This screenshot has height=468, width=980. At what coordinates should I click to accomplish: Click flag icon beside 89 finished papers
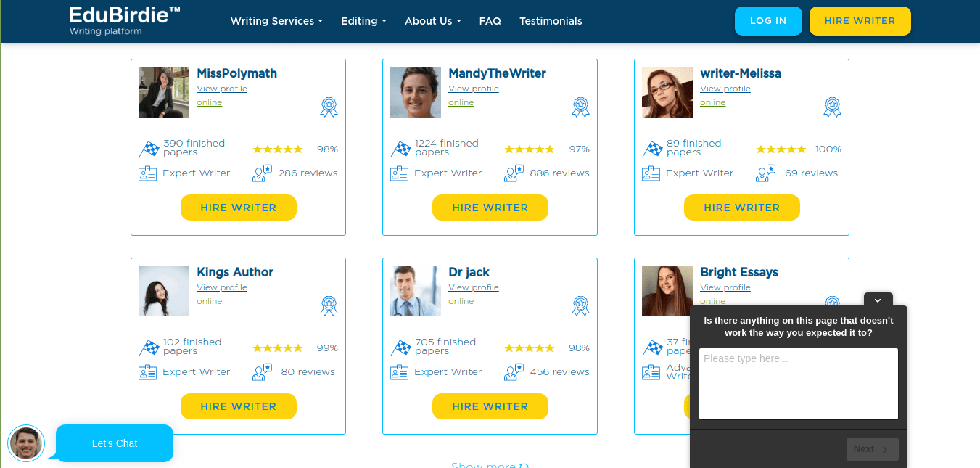pyautogui.click(x=652, y=149)
